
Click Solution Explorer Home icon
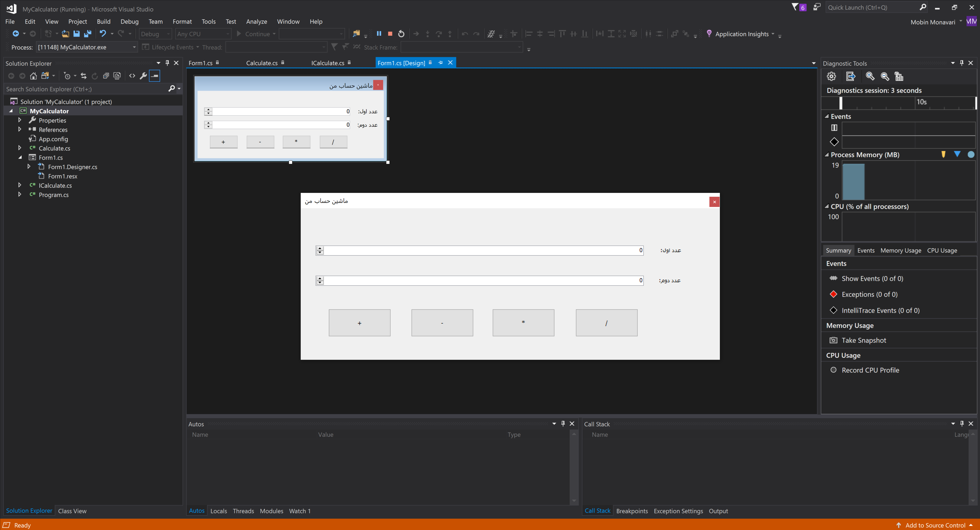click(33, 76)
